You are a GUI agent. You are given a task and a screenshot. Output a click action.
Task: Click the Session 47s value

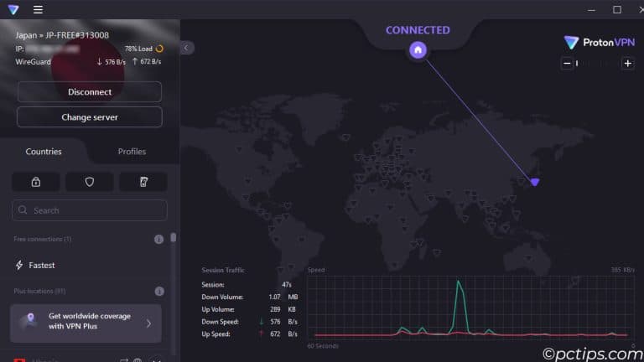tap(287, 284)
